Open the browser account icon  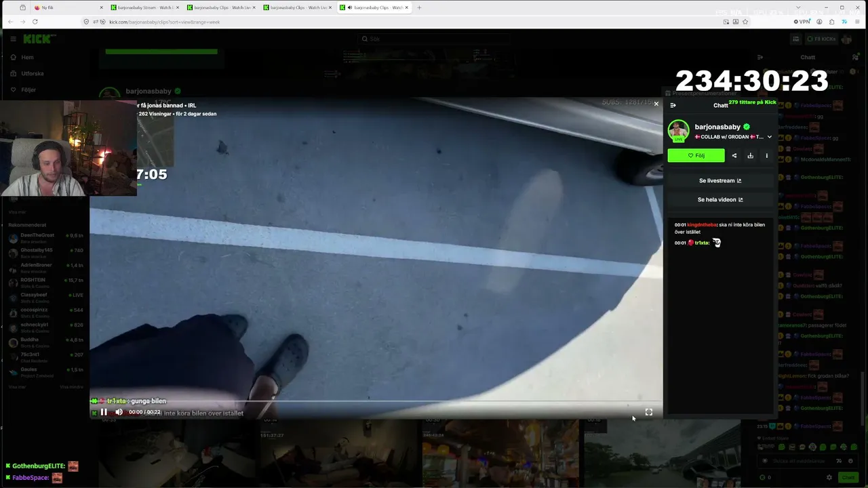(x=819, y=22)
